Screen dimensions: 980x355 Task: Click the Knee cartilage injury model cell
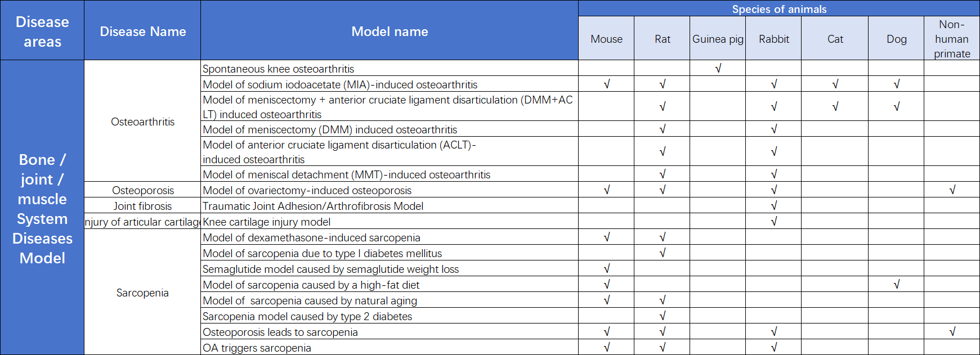tap(266, 222)
